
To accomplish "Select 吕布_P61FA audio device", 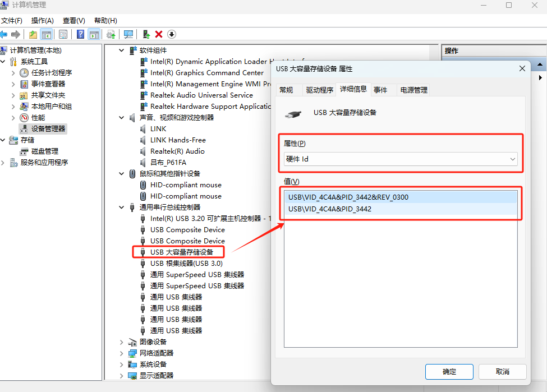I will coord(168,162).
